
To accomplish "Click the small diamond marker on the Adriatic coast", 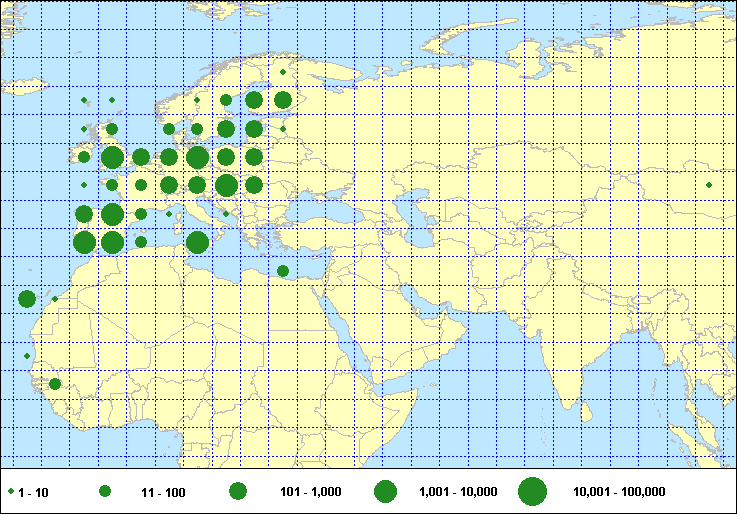I will coord(226,213).
